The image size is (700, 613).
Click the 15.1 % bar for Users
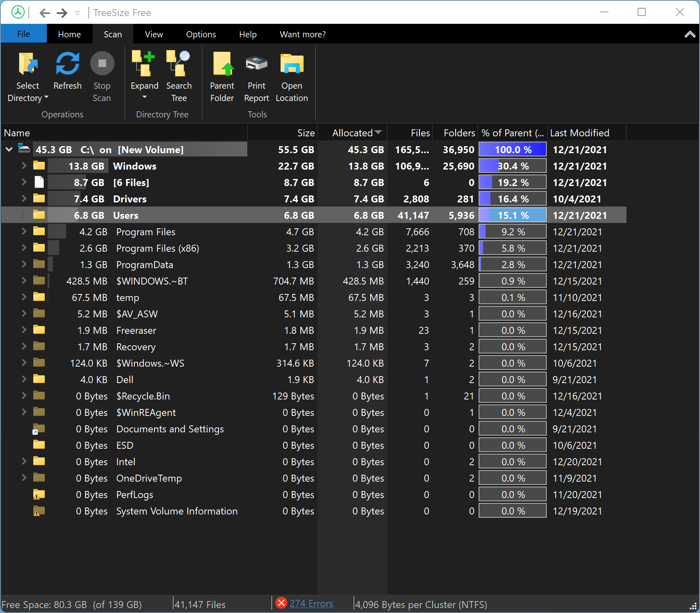pos(513,215)
